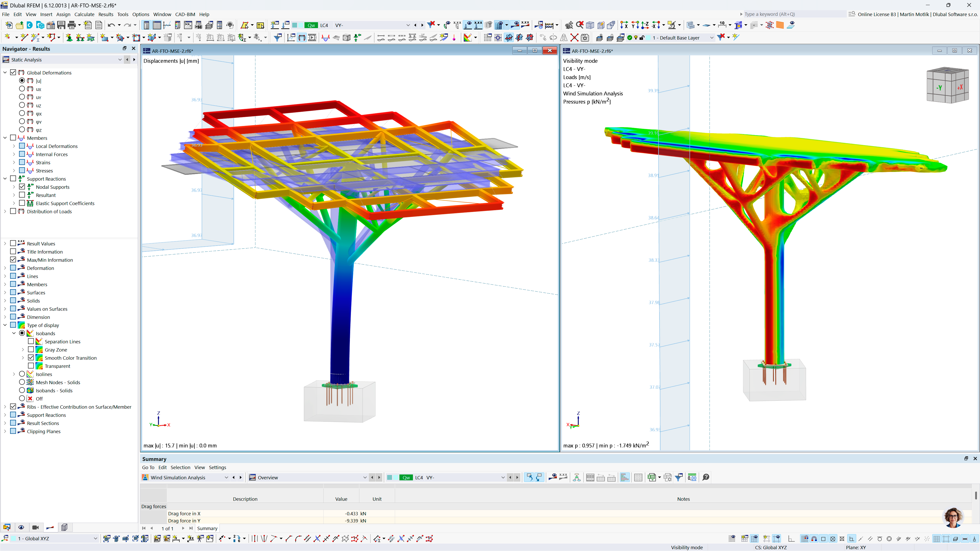The image size is (980, 551).
Task: Click the Undo arrow icon
Action: click(x=111, y=25)
